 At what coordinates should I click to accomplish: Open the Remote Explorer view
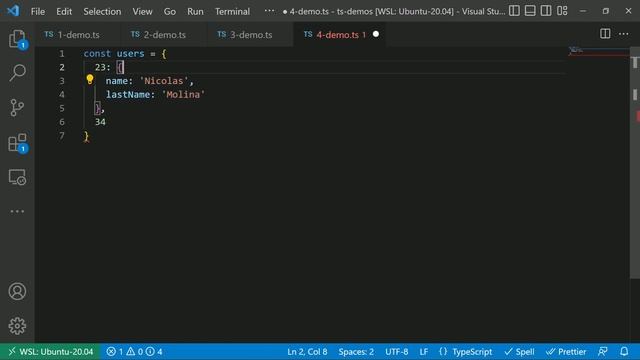click(x=17, y=178)
